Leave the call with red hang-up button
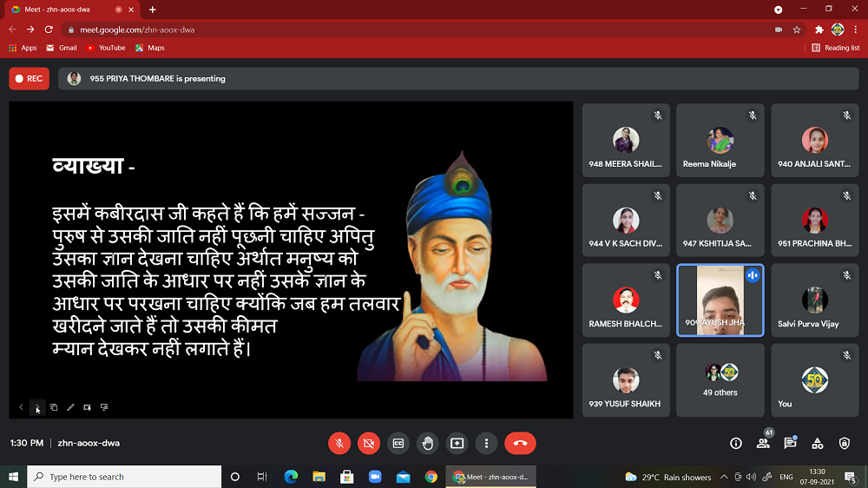 [x=520, y=443]
